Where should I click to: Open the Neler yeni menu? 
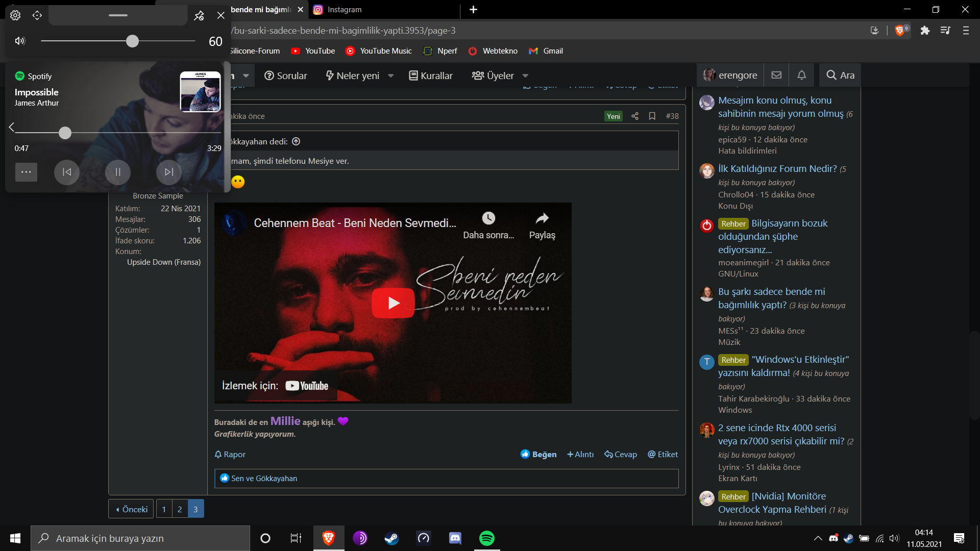353,76
